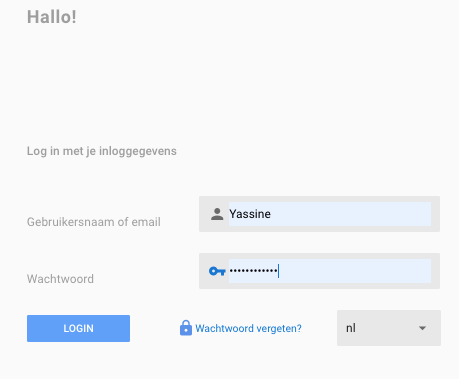This screenshot has width=459, height=379.
Task: Click empty area right of Yassine
Action: 350,214
